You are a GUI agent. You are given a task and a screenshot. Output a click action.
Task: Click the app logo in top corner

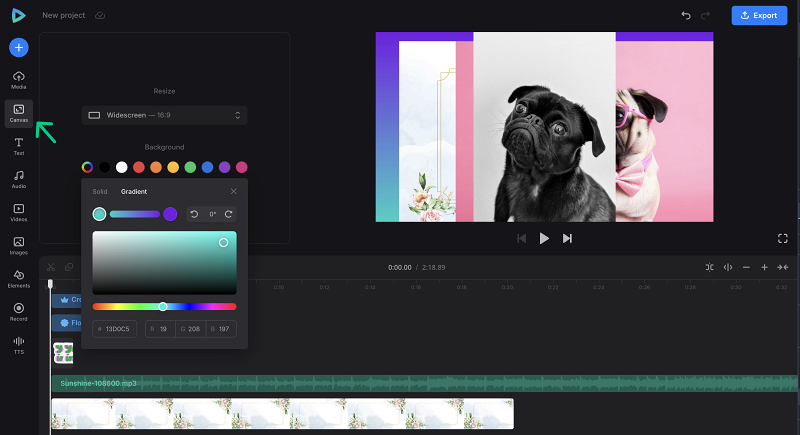(x=18, y=15)
